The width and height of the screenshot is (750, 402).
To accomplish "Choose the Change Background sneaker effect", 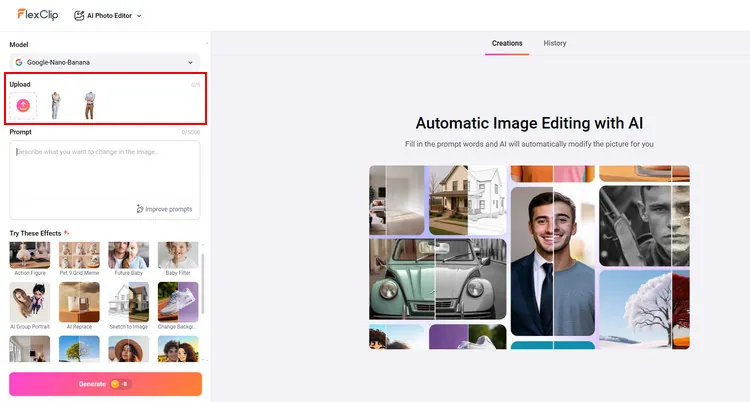I will coord(178,305).
